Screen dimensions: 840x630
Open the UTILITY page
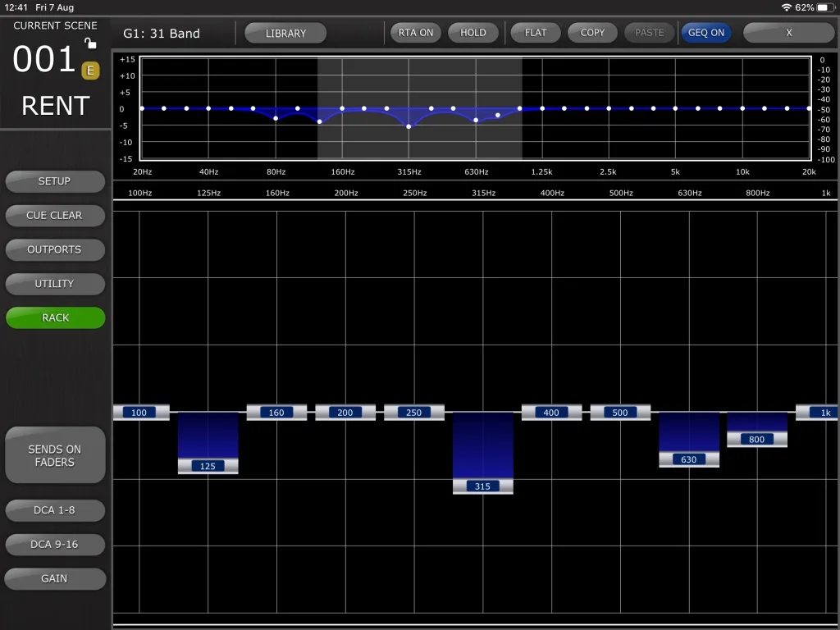pyautogui.click(x=55, y=284)
